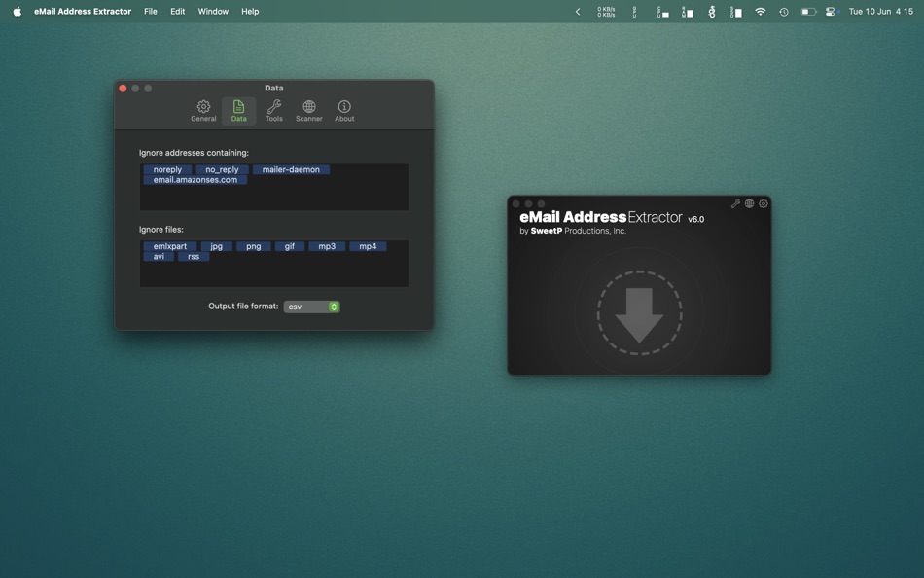Viewport: 924px width, 578px height.
Task: Select the emlxpart file token
Action: tap(169, 246)
